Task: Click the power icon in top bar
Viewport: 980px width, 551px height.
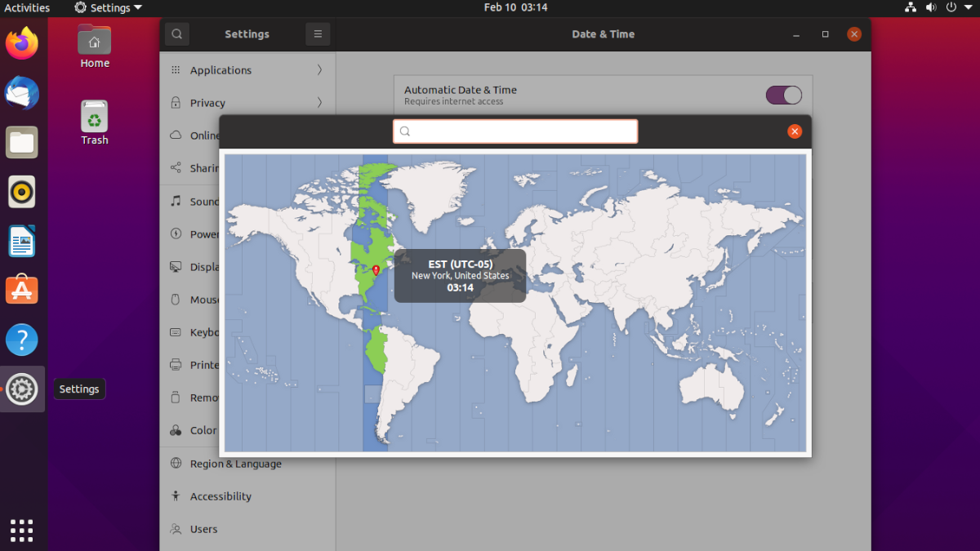Action: click(x=951, y=7)
